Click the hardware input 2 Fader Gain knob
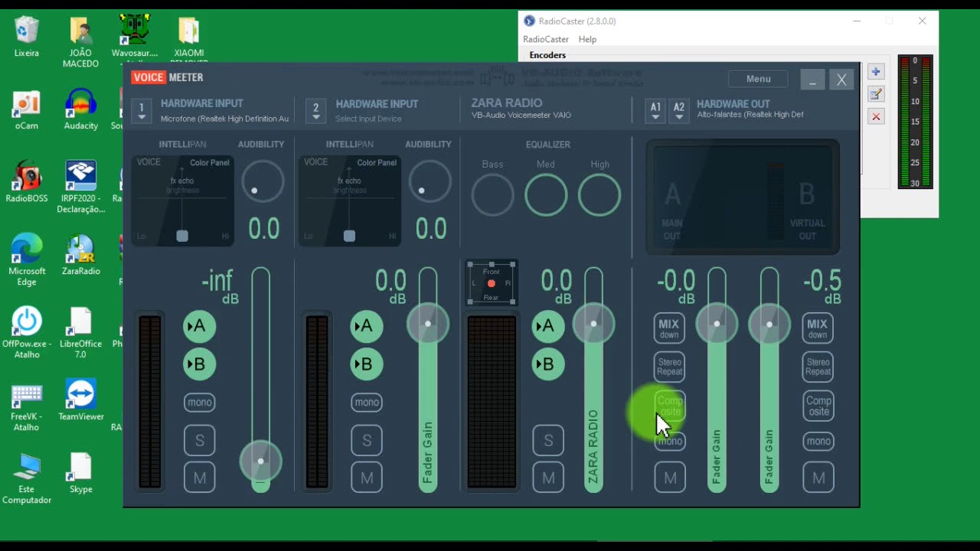This screenshot has height=551, width=980. pos(428,324)
